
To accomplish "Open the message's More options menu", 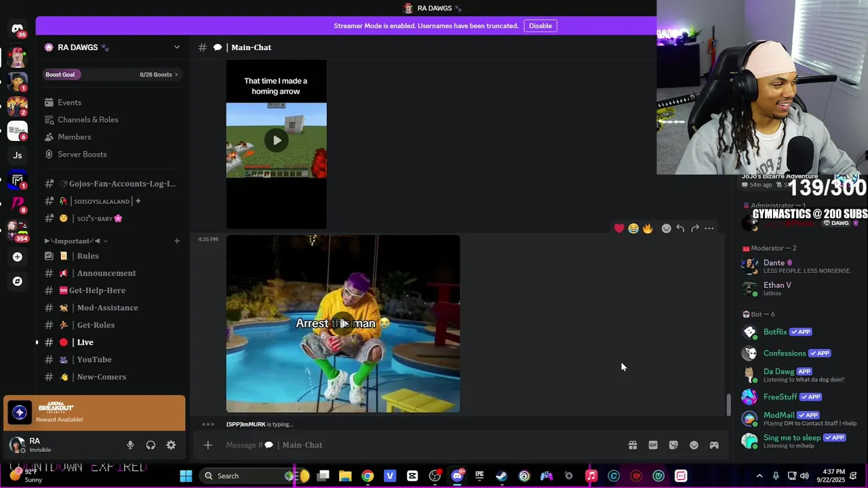I will [x=709, y=228].
